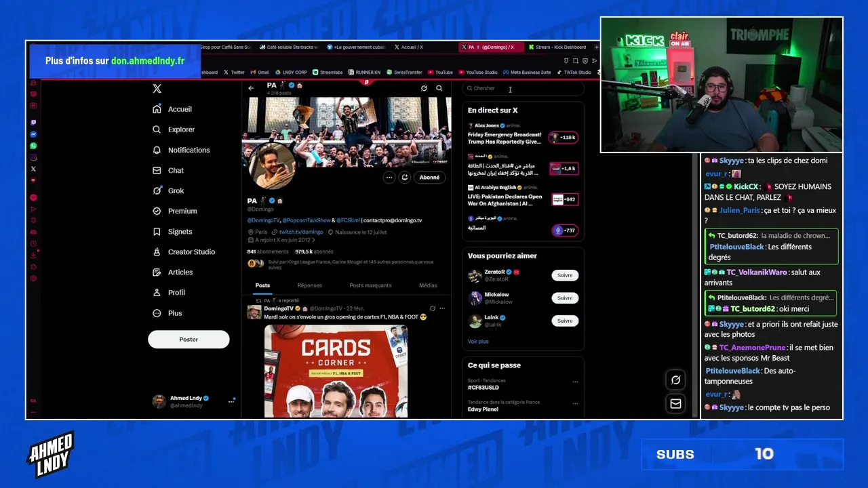Open the TikTok Studio bookmark
868x488 pixels.
(x=574, y=73)
